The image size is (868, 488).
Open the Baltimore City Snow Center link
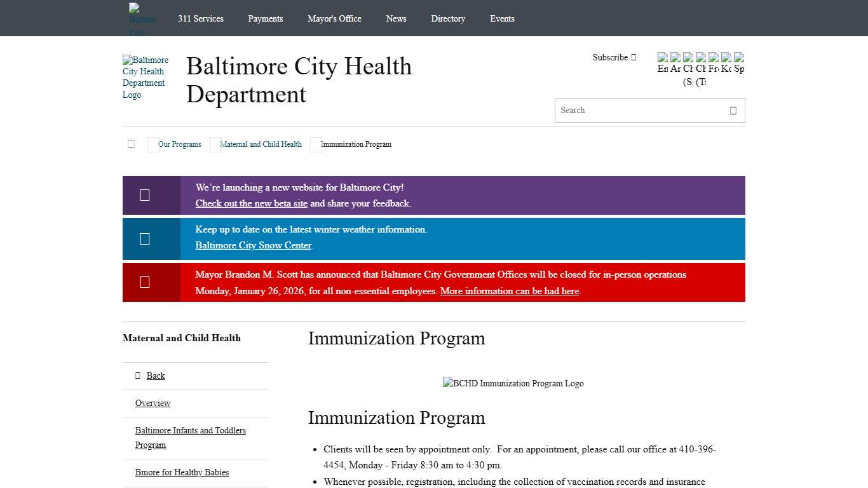[253, 245]
